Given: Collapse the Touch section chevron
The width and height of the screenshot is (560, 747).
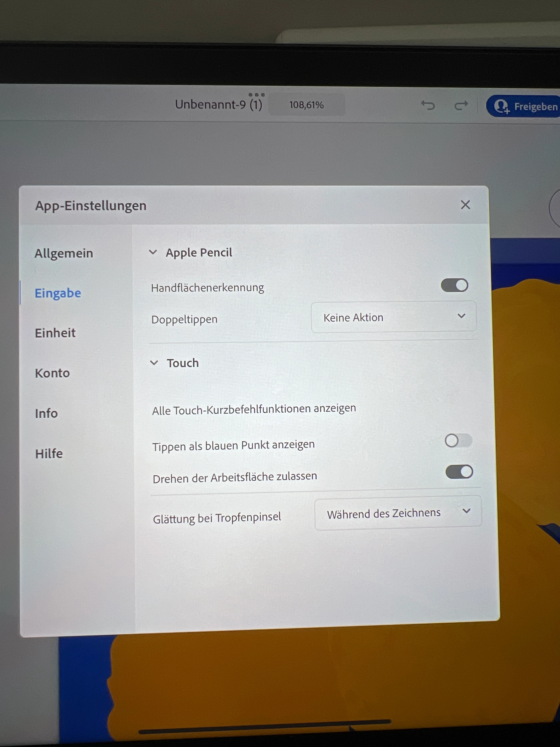Looking at the screenshot, I should point(154,363).
